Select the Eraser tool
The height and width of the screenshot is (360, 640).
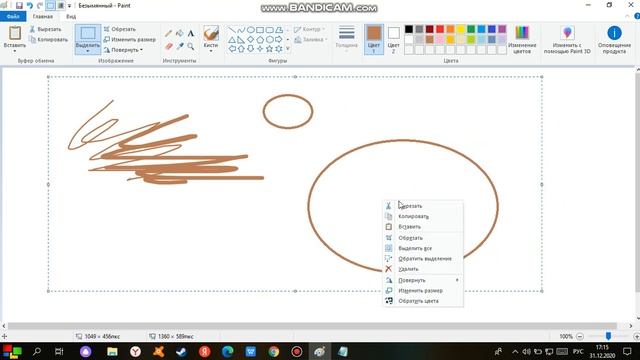(x=169, y=46)
